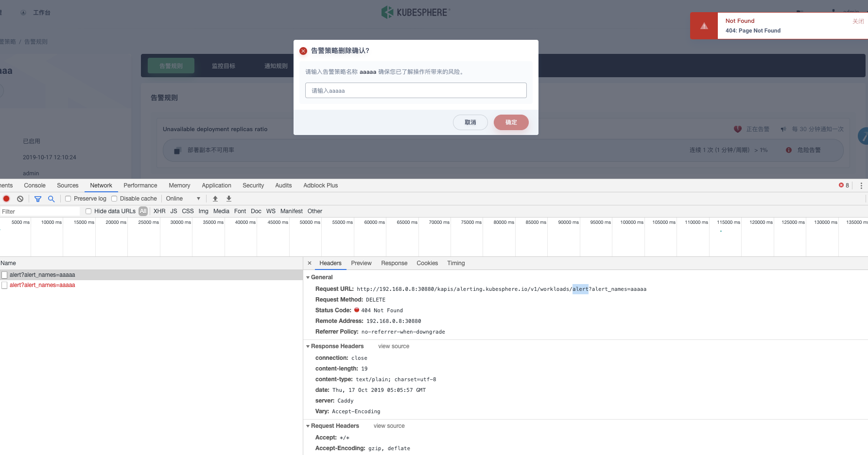Switch to the Sources tab
The width and height of the screenshot is (868, 455).
coord(68,185)
